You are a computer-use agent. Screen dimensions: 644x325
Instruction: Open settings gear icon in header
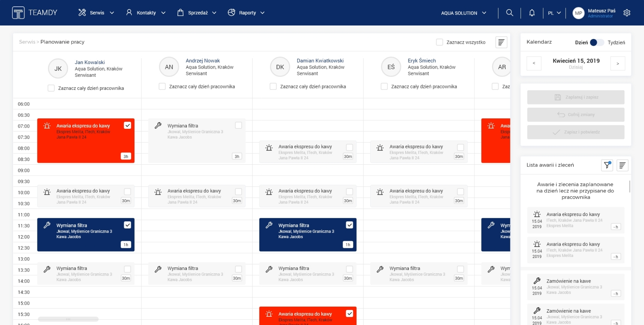tap(627, 13)
